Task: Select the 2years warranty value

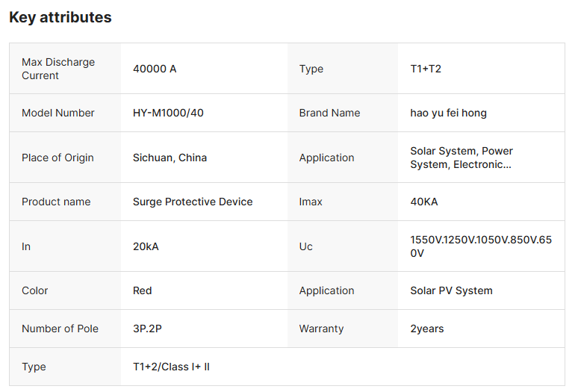Action: (426, 329)
